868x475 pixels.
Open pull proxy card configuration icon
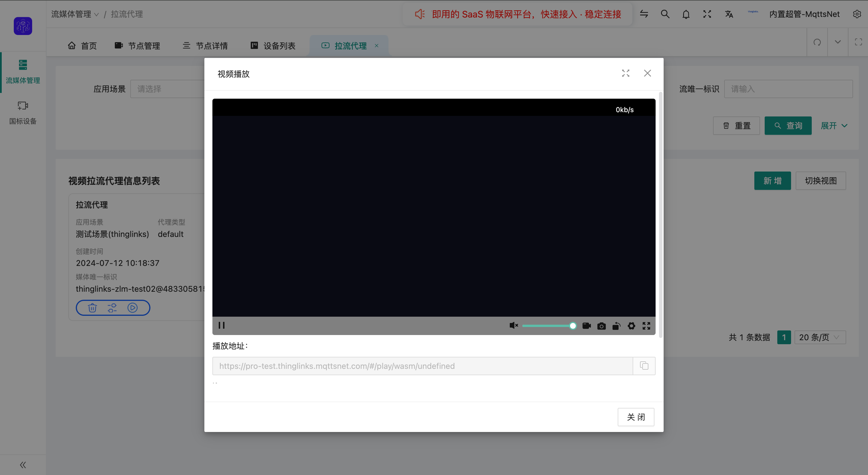[112, 308]
